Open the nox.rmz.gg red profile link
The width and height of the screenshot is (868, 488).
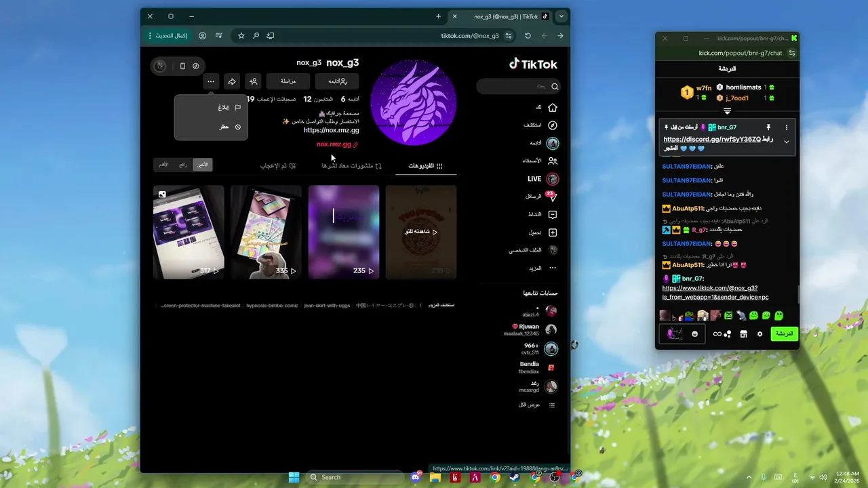[337, 144]
